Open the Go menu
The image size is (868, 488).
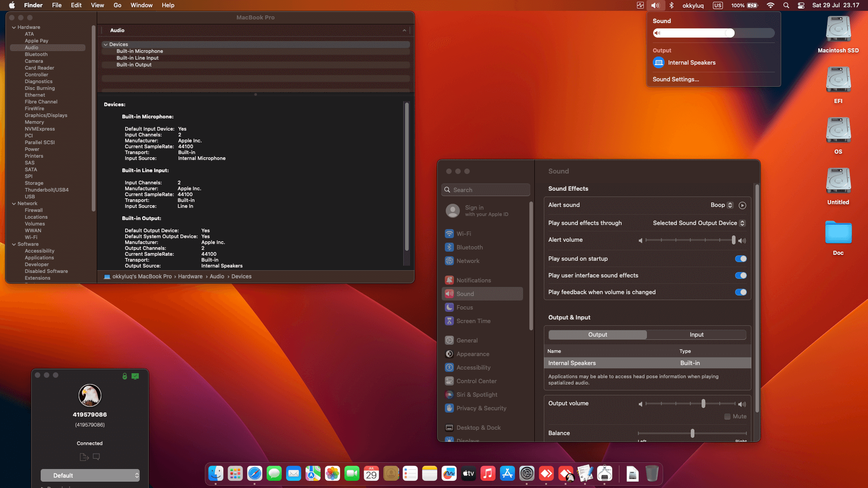tap(118, 5)
